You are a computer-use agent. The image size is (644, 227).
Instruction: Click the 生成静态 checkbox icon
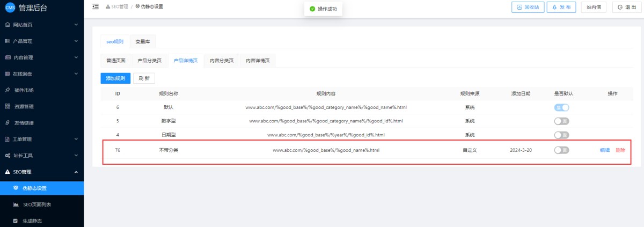[x=16, y=221]
